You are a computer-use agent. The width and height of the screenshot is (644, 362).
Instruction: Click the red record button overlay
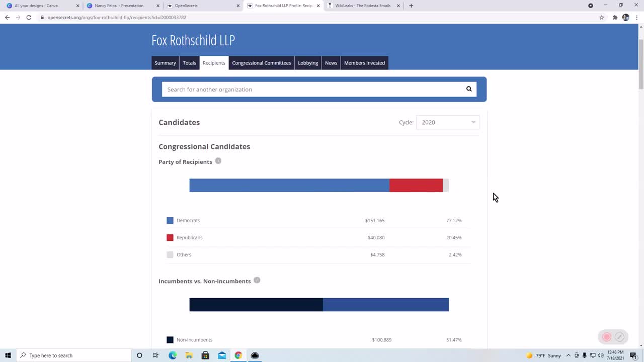607,337
